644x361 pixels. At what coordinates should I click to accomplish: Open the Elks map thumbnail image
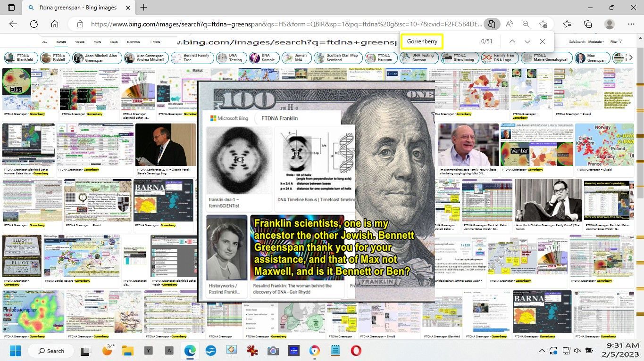30,89
